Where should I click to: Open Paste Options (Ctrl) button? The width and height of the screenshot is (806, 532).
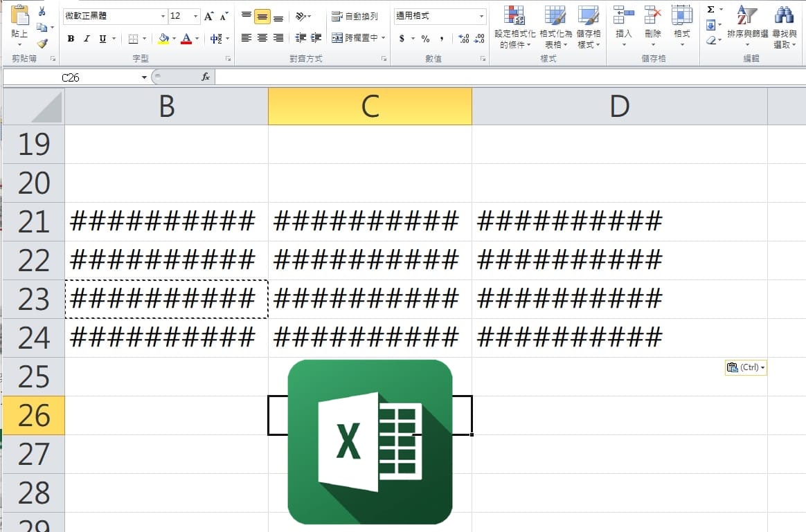746,367
